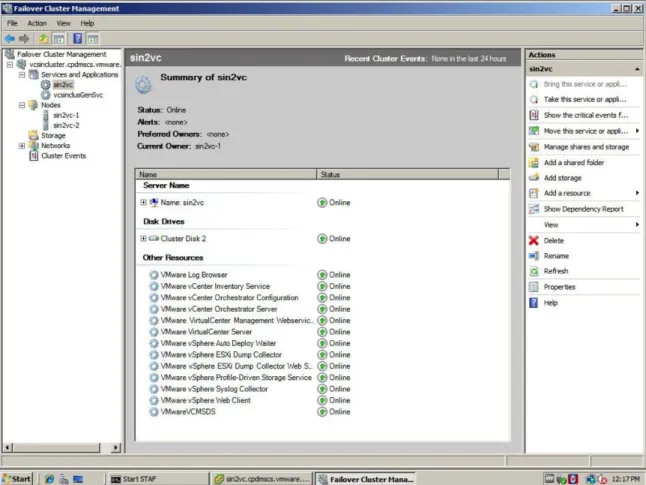Open the File menu

coord(12,23)
